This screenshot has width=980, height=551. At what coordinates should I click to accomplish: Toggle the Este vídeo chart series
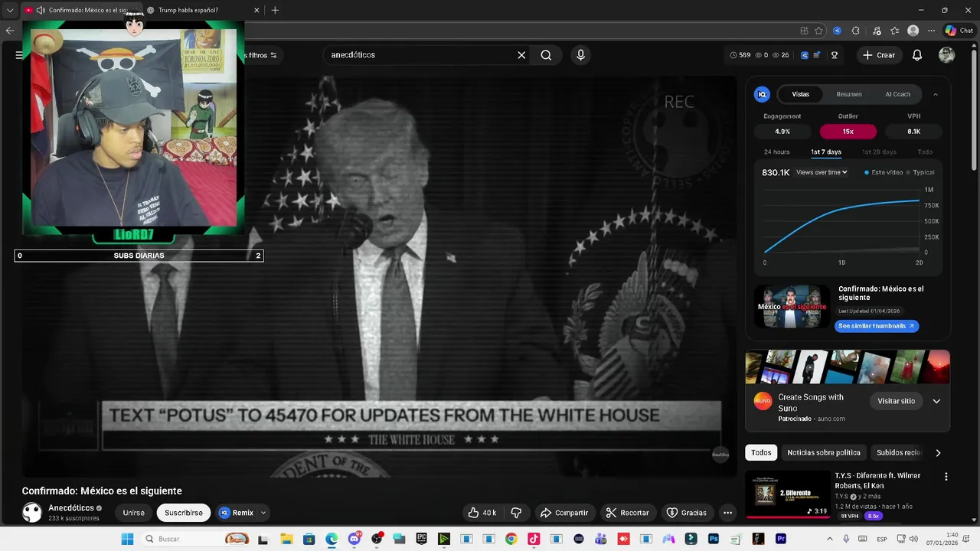[884, 172]
